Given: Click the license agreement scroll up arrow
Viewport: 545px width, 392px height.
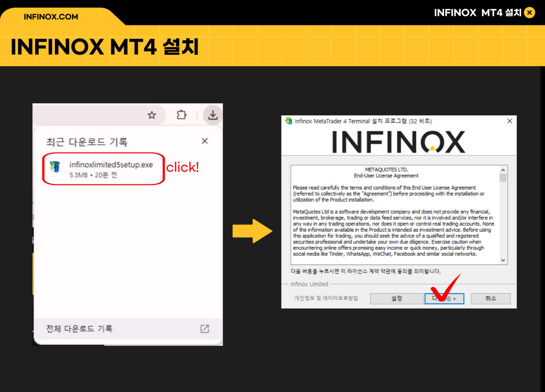Looking at the screenshot, I should coord(503,170).
